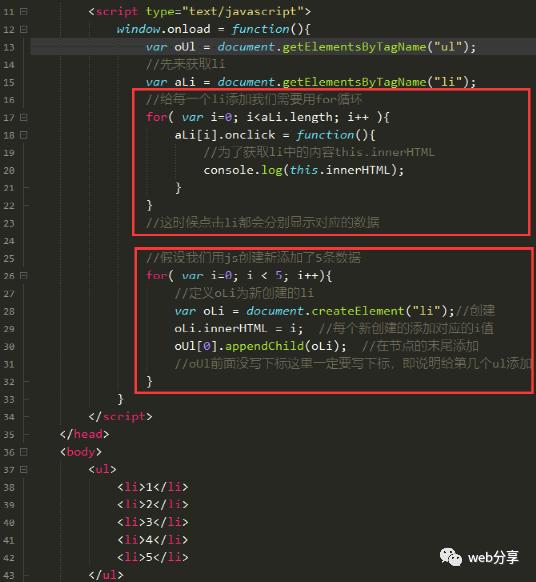Image resolution: width=536 pixels, height=582 pixels.
Task: Click the closing brace on line 22
Action: (149, 205)
